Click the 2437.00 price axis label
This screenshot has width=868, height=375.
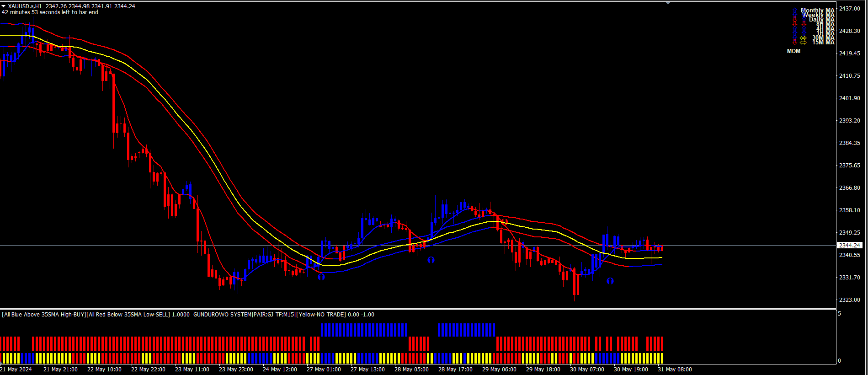[850, 9]
